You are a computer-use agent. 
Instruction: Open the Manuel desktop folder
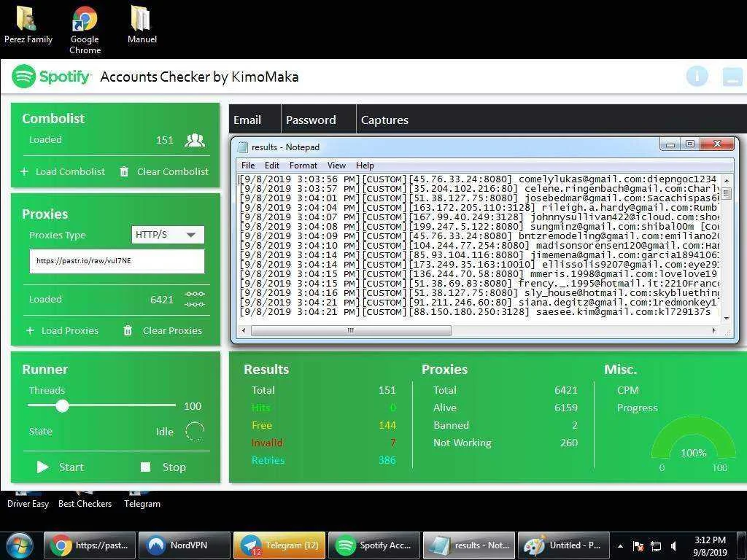point(142,25)
